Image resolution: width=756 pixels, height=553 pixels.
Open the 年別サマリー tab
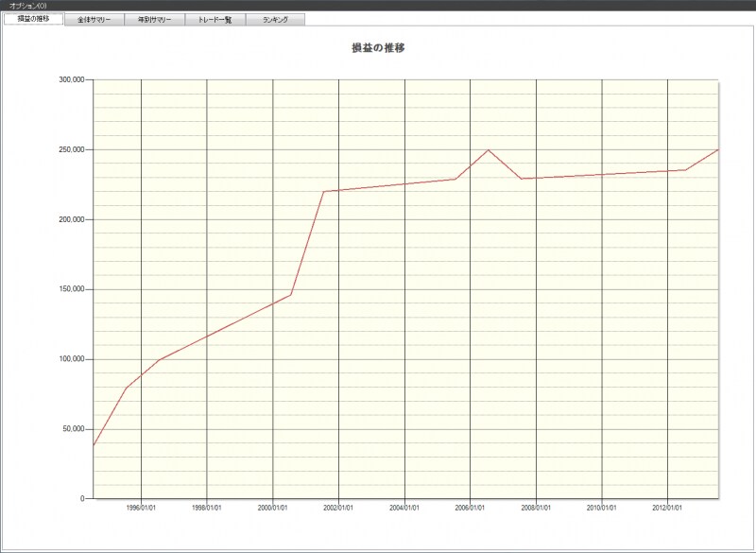click(x=155, y=19)
